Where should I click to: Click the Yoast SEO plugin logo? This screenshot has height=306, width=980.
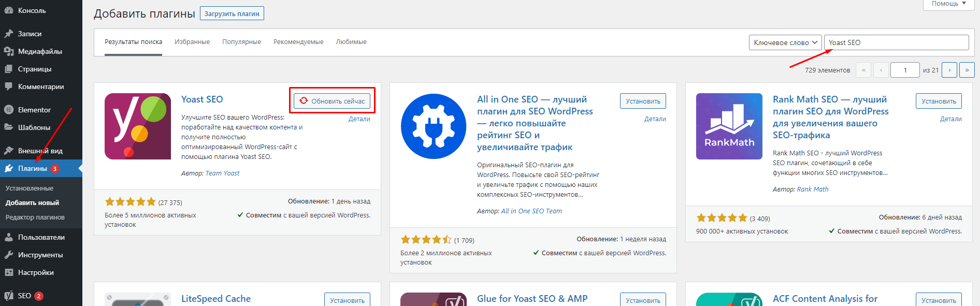pos(137,126)
